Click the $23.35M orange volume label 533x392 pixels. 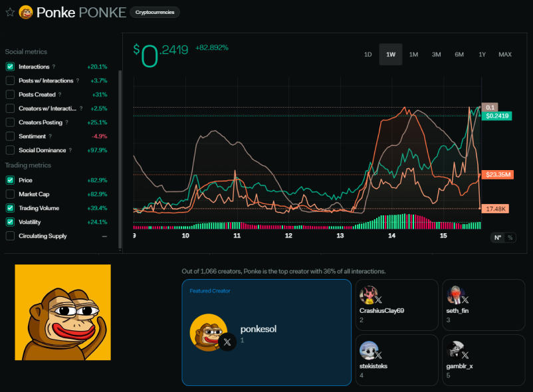coord(498,175)
